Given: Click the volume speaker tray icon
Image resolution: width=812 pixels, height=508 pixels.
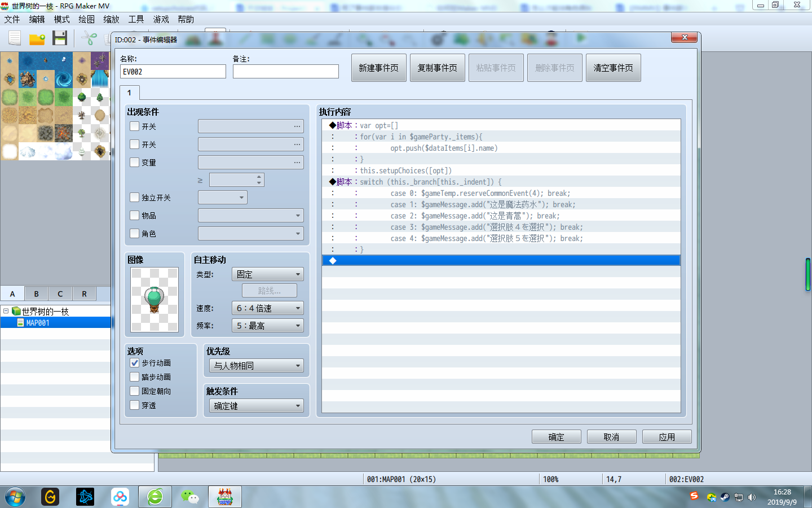Looking at the screenshot, I should coord(752,497).
